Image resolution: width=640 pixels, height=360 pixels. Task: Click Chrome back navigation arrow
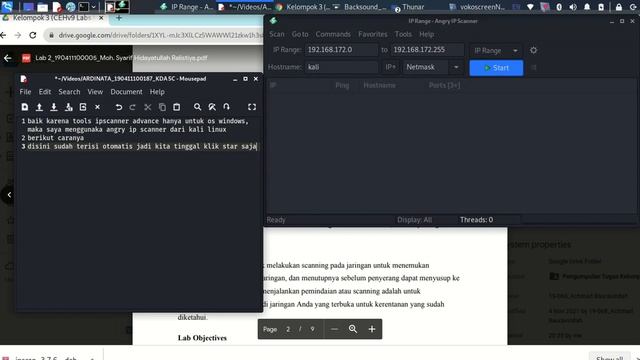tap(3, 35)
